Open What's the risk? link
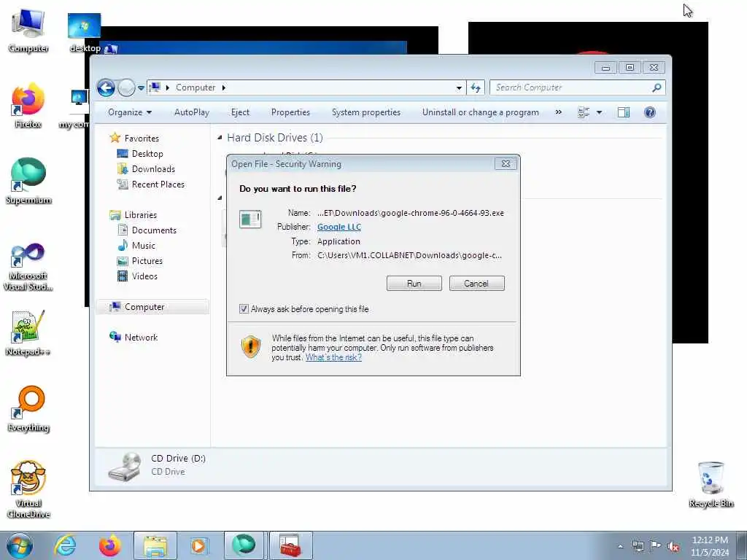Viewport: 747px width, 560px height. click(333, 357)
